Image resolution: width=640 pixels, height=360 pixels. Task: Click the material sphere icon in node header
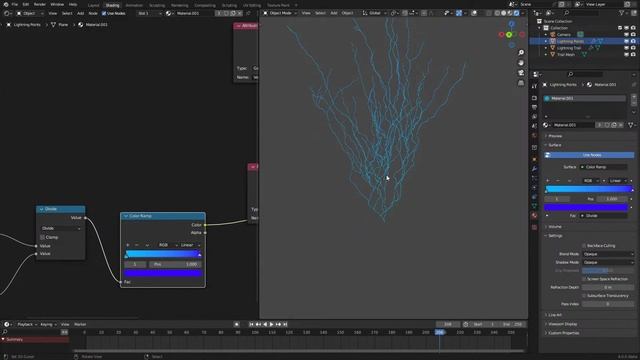168,13
